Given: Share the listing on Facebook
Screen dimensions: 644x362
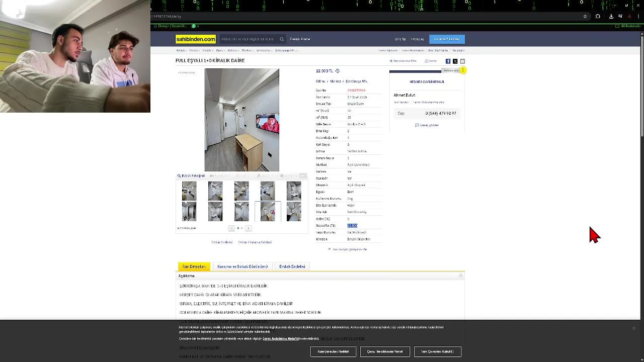Looking at the screenshot, I should (448, 61).
